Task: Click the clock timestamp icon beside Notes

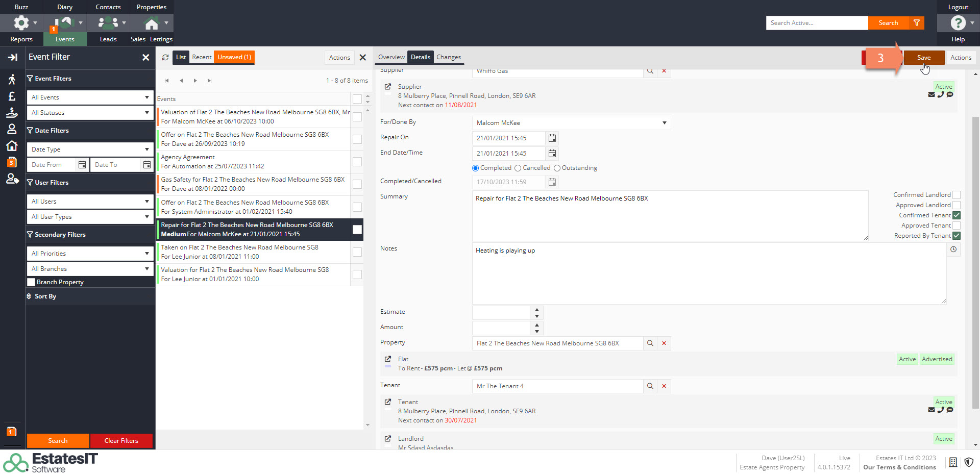Action: (x=953, y=249)
